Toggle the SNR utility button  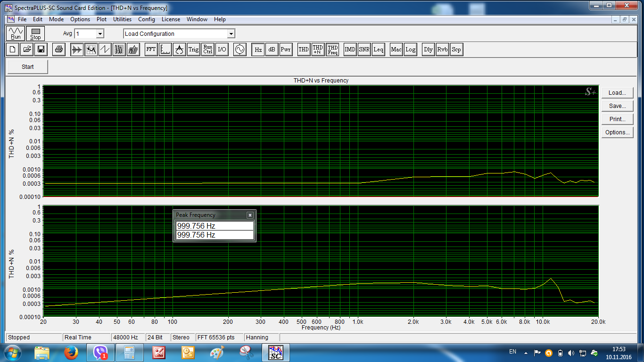[x=364, y=49]
